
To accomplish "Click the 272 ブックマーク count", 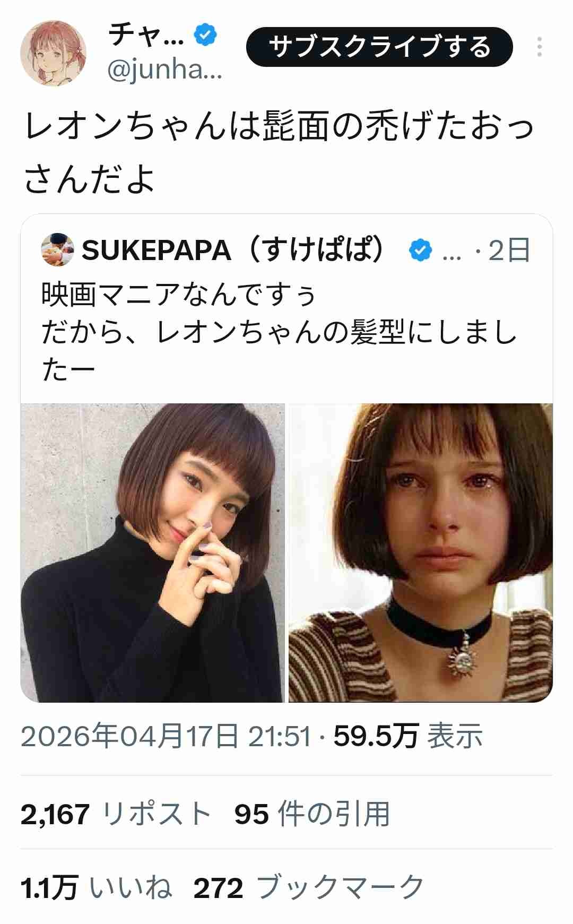I will (309, 887).
